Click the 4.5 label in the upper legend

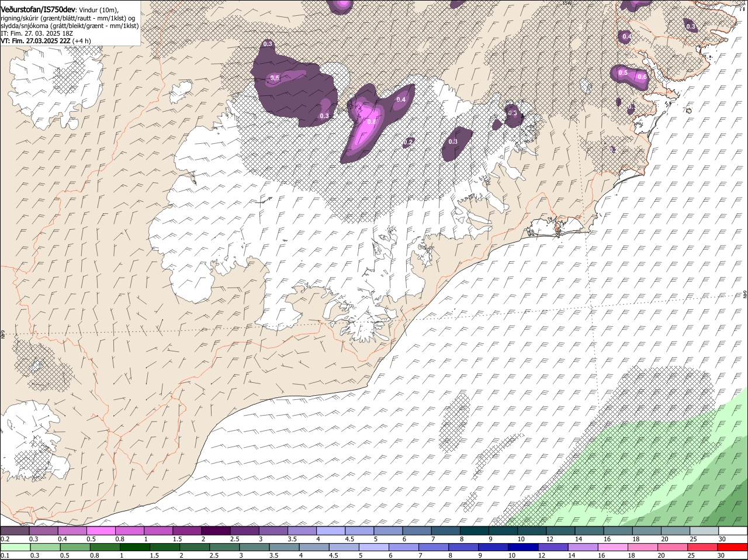click(x=349, y=539)
